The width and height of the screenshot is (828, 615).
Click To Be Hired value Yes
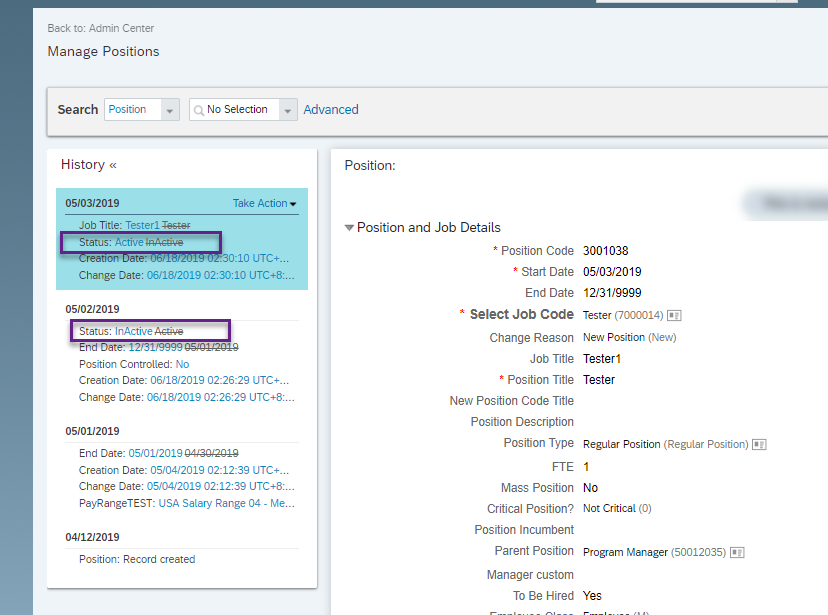592,596
